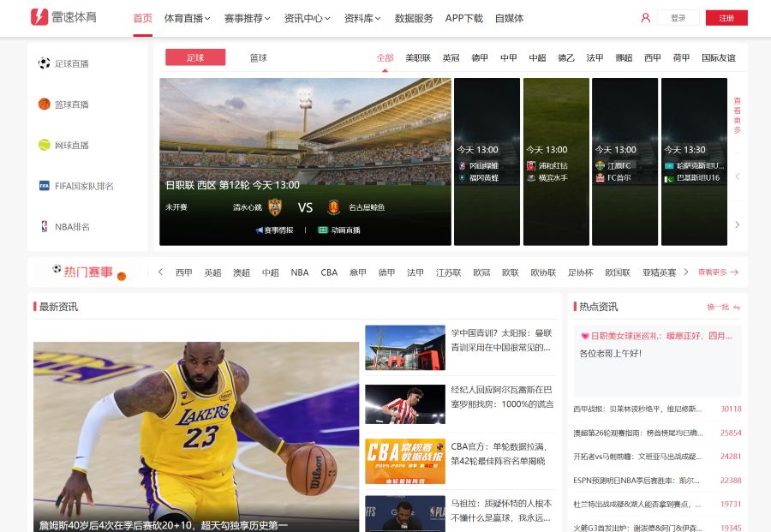The image size is (771, 532).
Task: Click the 清水心跳 team crest
Action: coord(275,206)
